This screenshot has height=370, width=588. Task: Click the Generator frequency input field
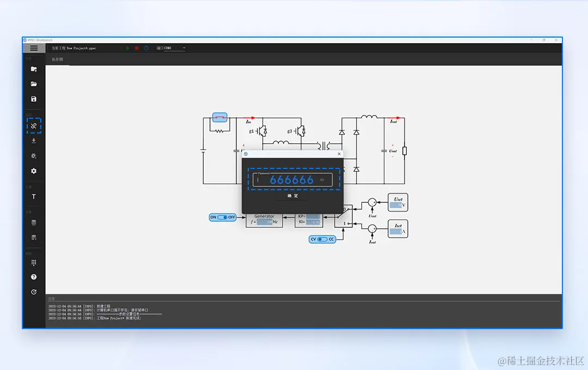point(265,222)
